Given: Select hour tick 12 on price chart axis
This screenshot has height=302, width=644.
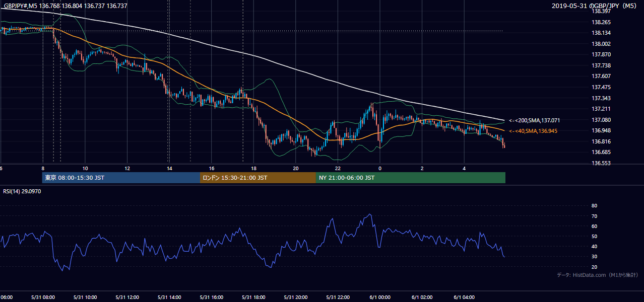Looking at the screenshot, I should [x=127, y=168].
